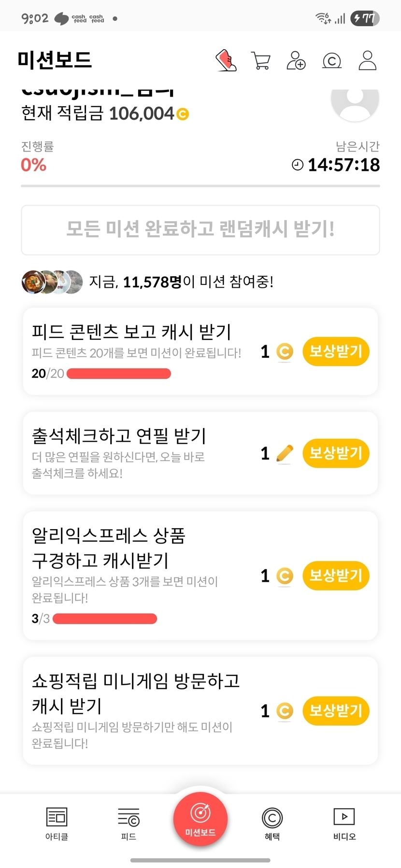Claim pencil reward for 출석체크 mission
The height and width of the screenshot is (868, 401).
[336, 453]
